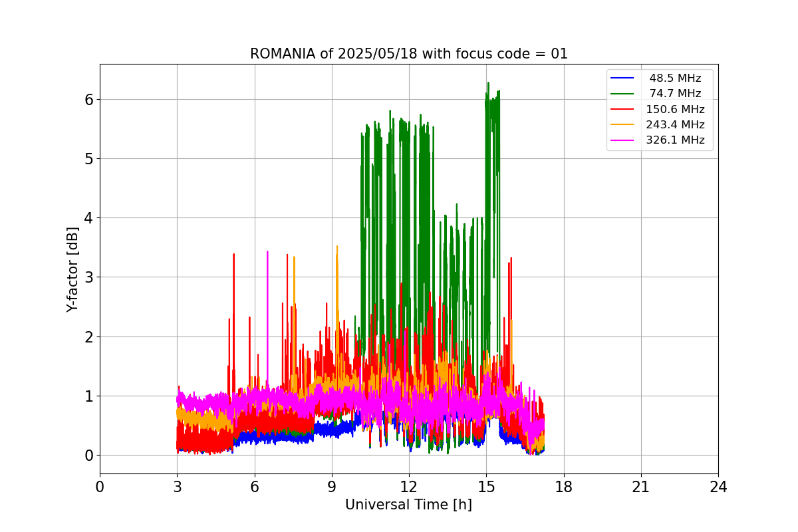Click x-axis tick label 0
The width and height of the screenshot is (798, 532).
point(100,487)
